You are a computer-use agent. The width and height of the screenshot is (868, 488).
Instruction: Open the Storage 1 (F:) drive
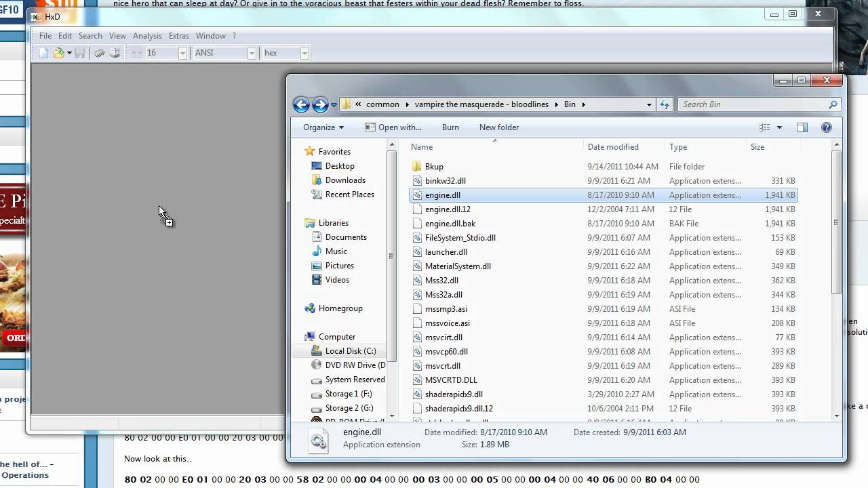click(x=348, y=394)
